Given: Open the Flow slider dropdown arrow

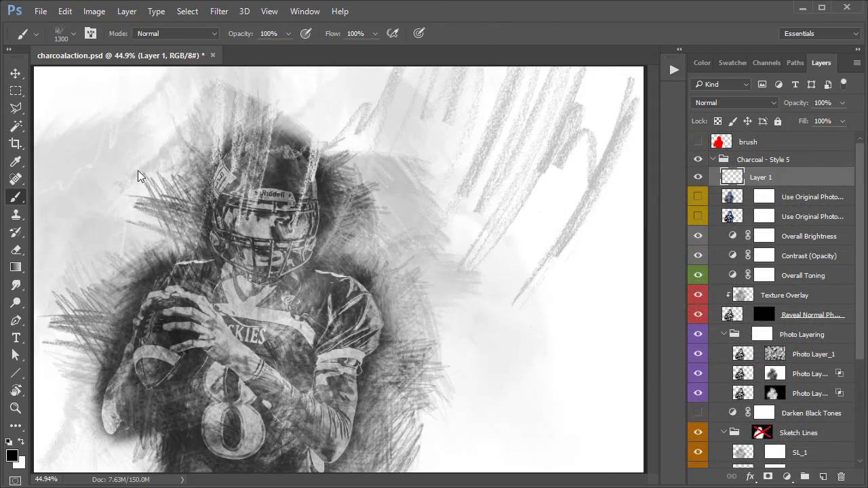Looking at the screenshot, I should pyautogui.click(x=375, y=34).
